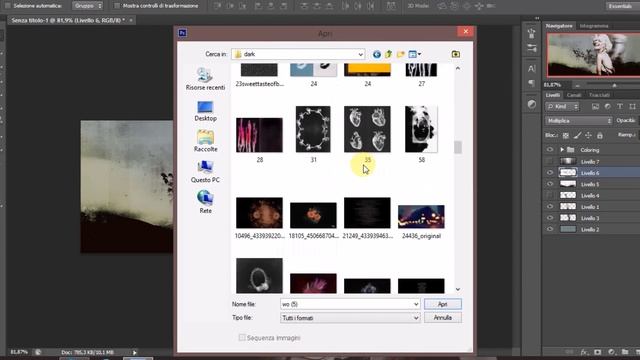Lock transparent pixels in Layers panel
Screen dimensions: 640x360
click(x=566, y=135)
